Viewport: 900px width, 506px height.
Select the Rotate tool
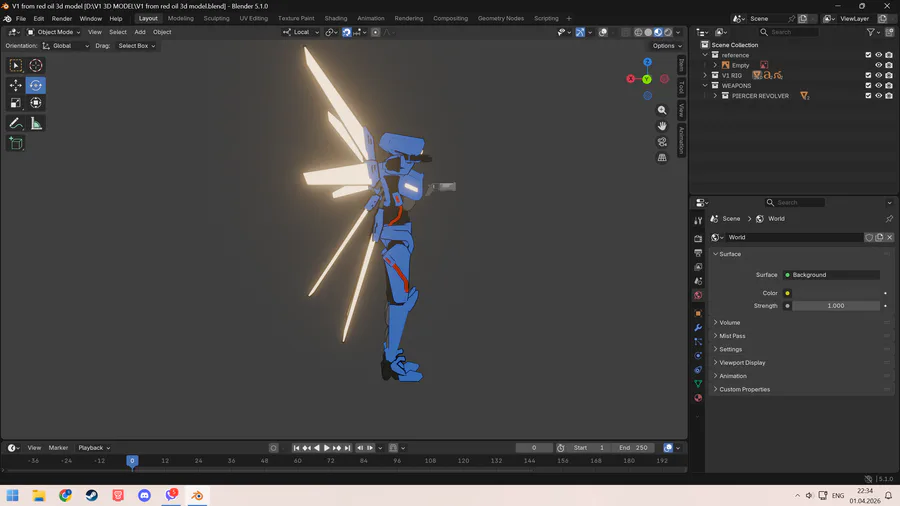tap(36, 85)
